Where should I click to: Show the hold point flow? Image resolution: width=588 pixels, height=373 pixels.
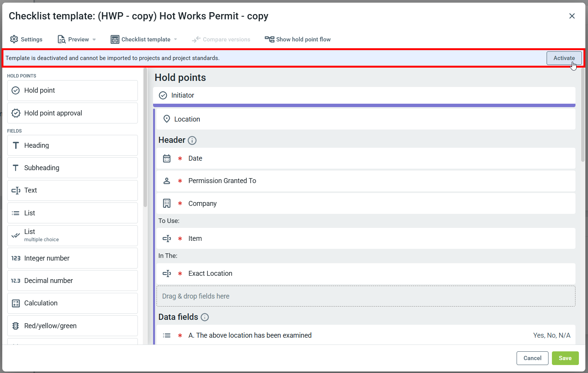pos(297,40)
